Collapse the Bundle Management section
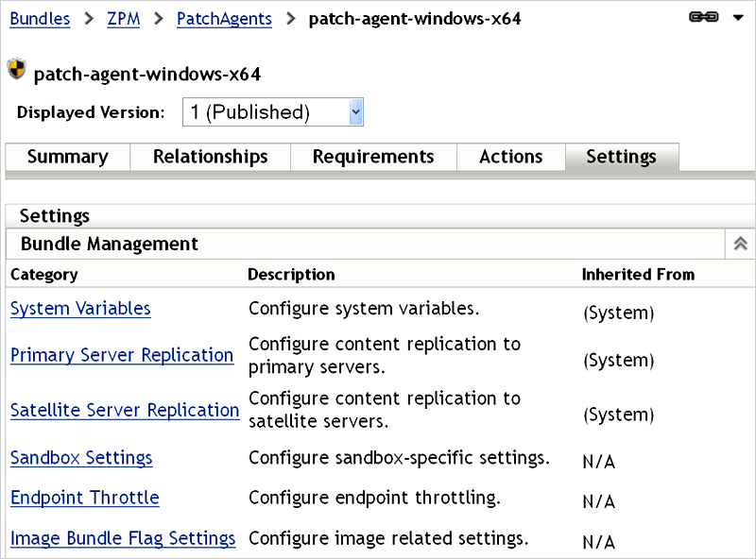 [741, 244]
